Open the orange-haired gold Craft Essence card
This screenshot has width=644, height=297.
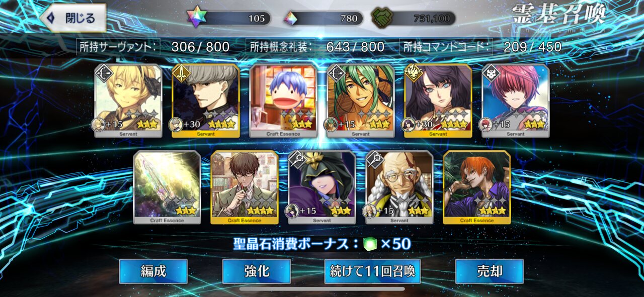[x=477, y=187]
